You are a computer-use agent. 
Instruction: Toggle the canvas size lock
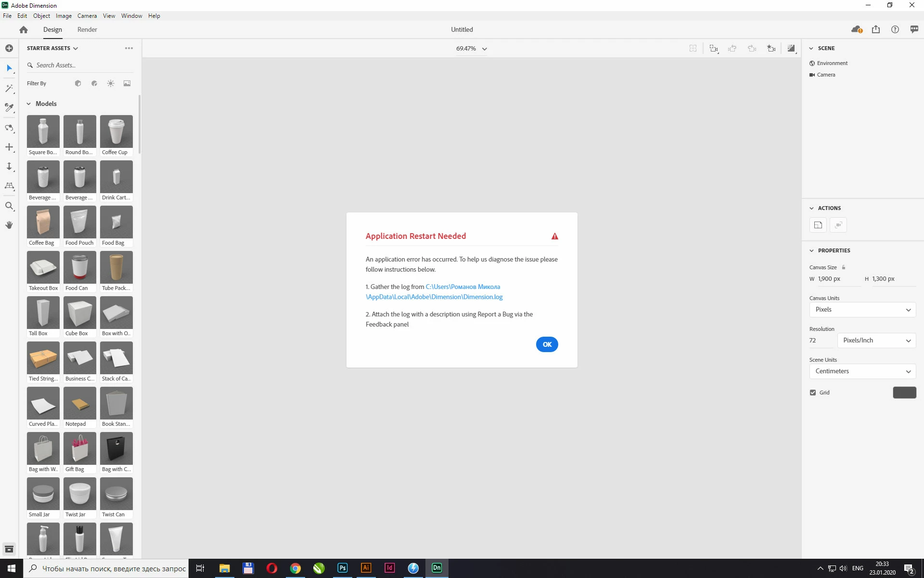(x=844, y=267)
